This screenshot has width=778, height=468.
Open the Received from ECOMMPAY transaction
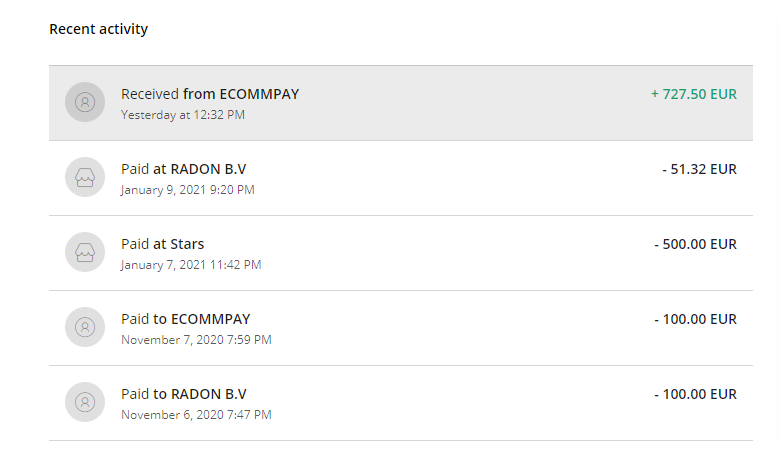[401, 103]
